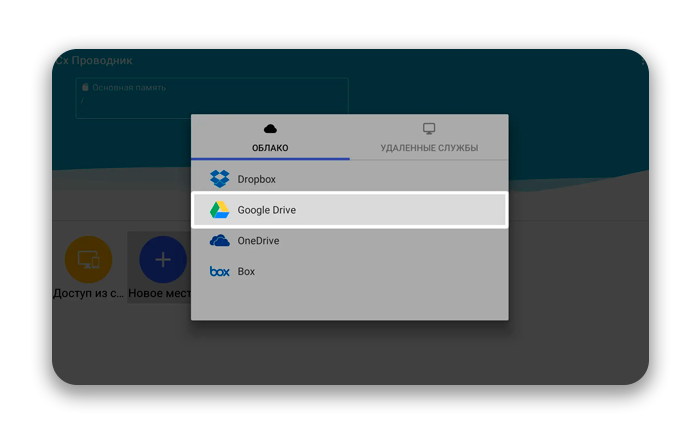Image resolution: width=700 pixels, height=434 pixels.
Task: Select the Box text label
Action: [x=246, y=271]
